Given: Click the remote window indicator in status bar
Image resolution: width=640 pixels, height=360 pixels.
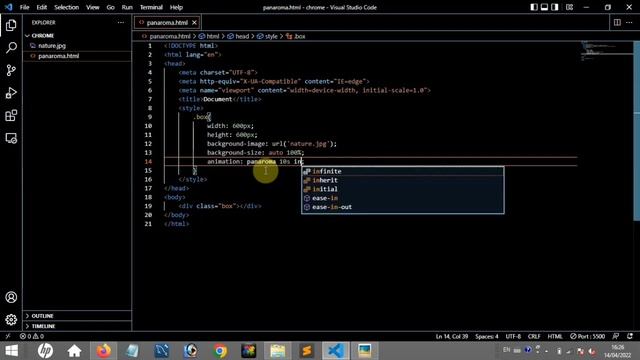Looking at the screenshot, I should (8, 336).
